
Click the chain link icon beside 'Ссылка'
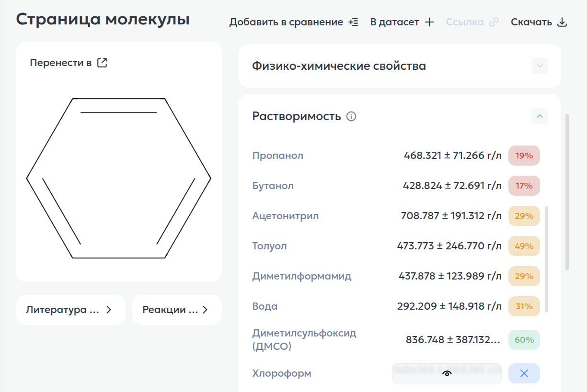click(494, 22)
